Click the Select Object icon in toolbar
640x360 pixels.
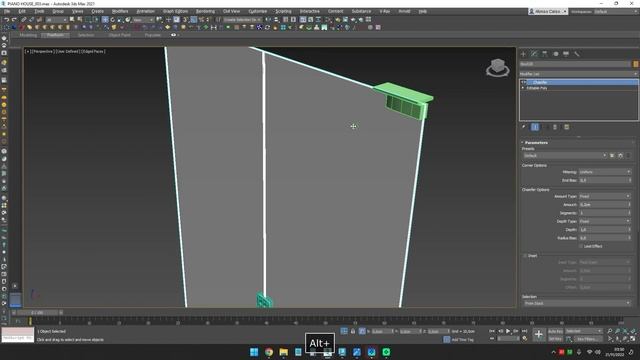72,20
